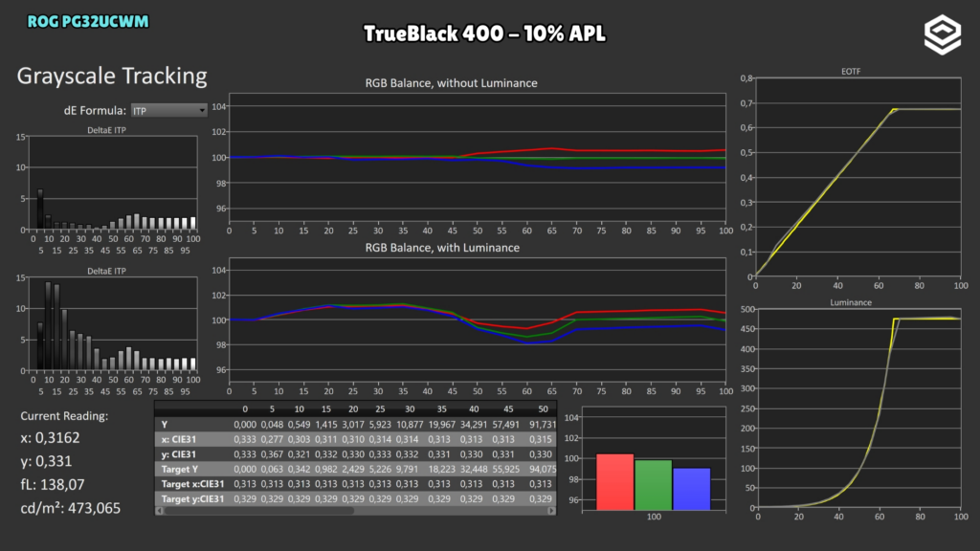
Task: Click the data table horizontal scrollbar thumb
Action: tap(258, 511)
